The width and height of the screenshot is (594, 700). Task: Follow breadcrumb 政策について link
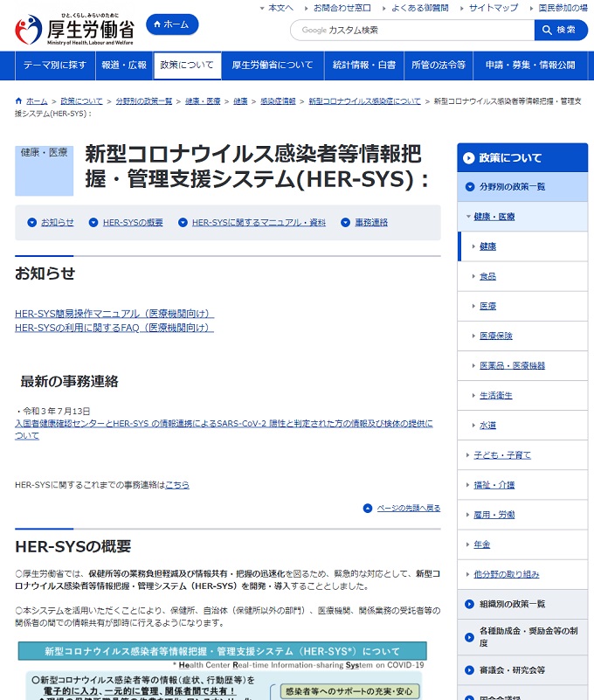point(81,101)
